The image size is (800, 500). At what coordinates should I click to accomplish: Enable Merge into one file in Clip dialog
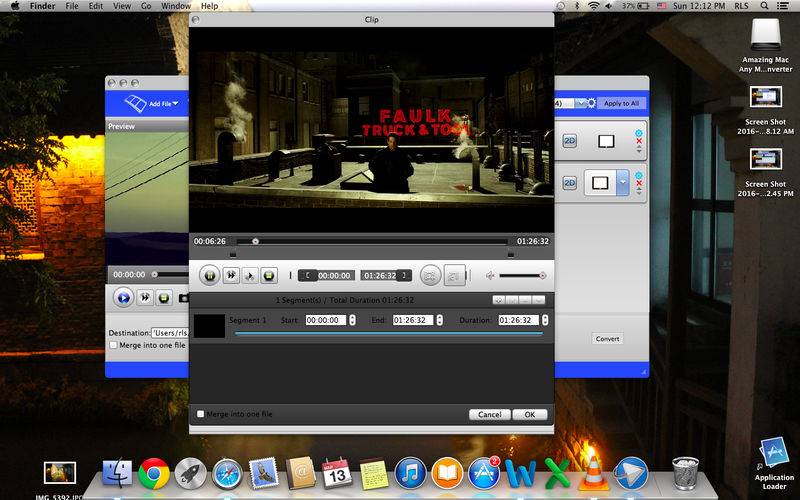[x=201, y=414]
